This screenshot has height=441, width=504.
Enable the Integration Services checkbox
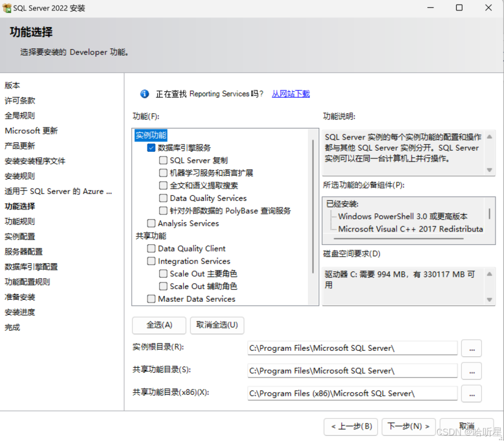151,261
